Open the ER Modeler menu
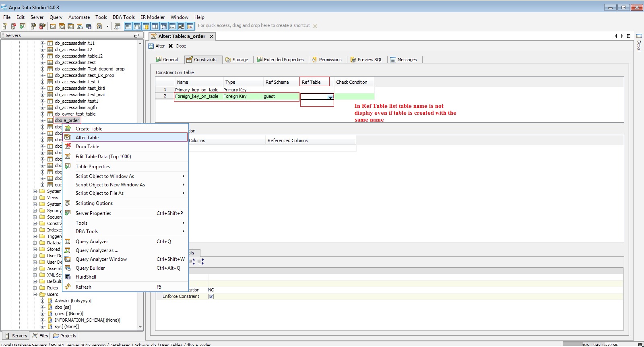Screen dimensions: 644x347 [153, 17]
